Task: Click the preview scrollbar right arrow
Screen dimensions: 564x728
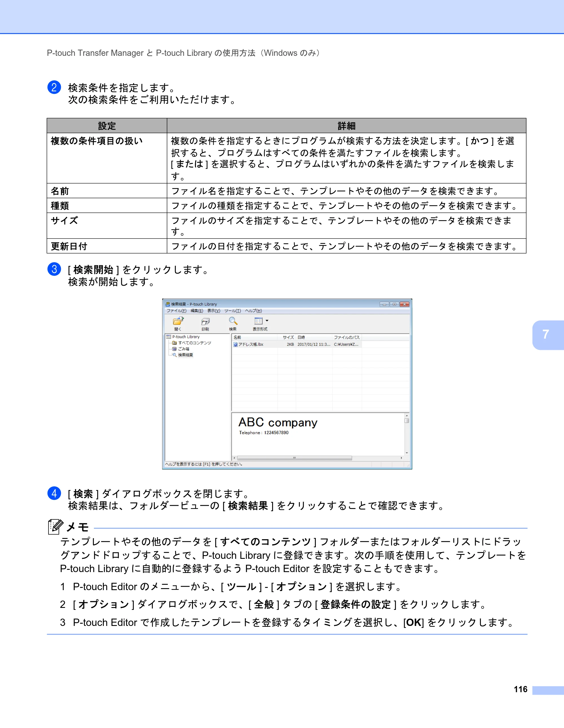Action: (x=401, y=458)
